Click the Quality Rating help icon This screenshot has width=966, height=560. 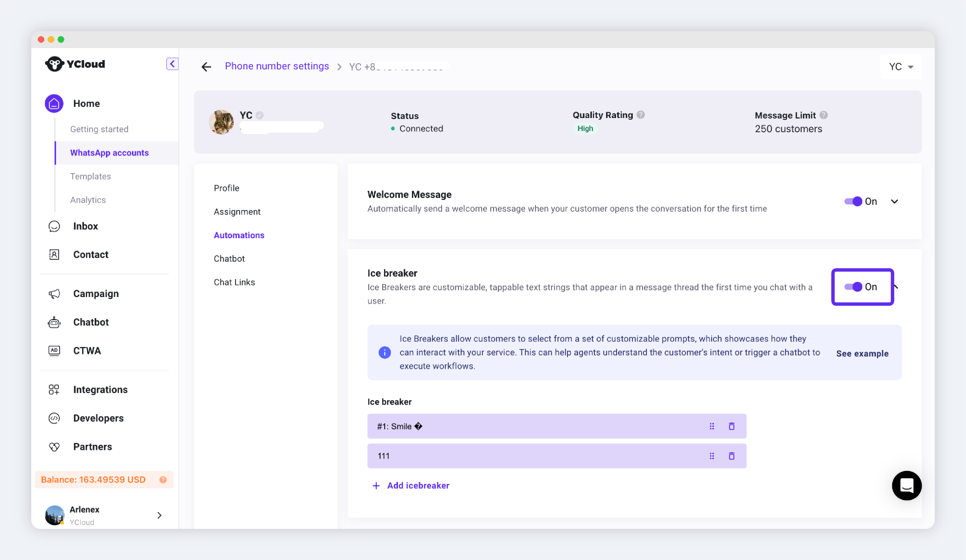click(x=640, y=115)
